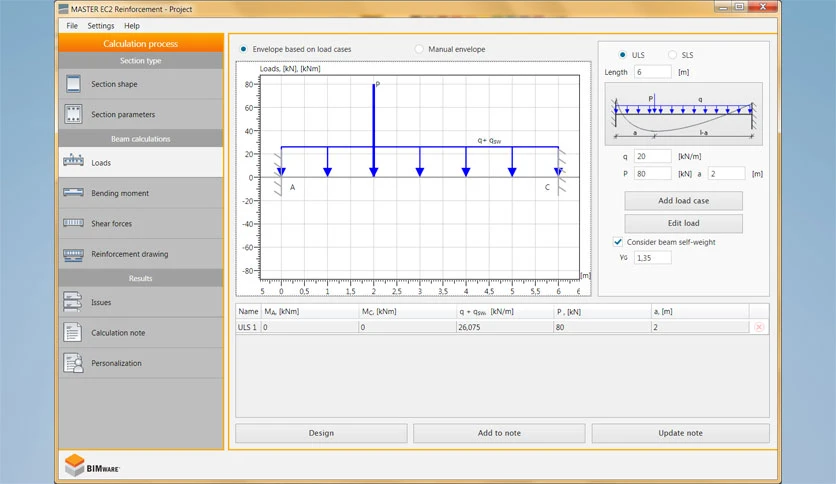Click the beam scheme diagram thumbnail
This screenshot has width=836, height=484.
click(x=684, y=114)
